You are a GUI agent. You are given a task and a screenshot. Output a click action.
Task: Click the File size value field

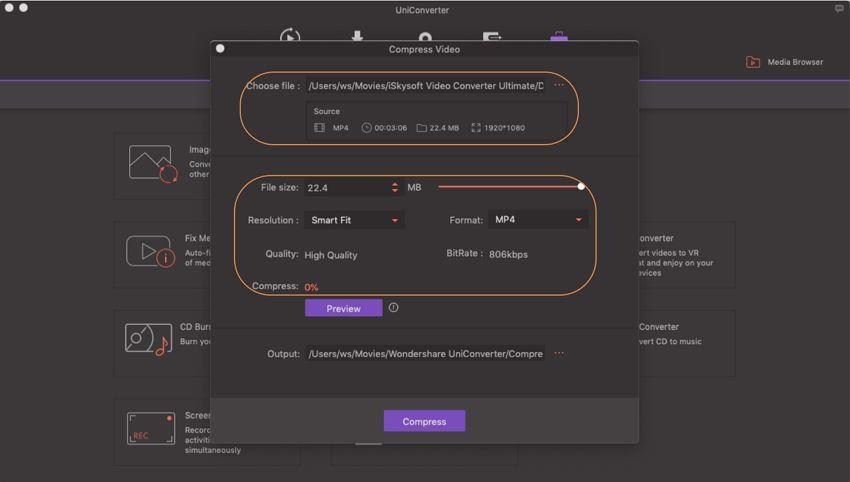pyautogui.click(x=346, y=188)
